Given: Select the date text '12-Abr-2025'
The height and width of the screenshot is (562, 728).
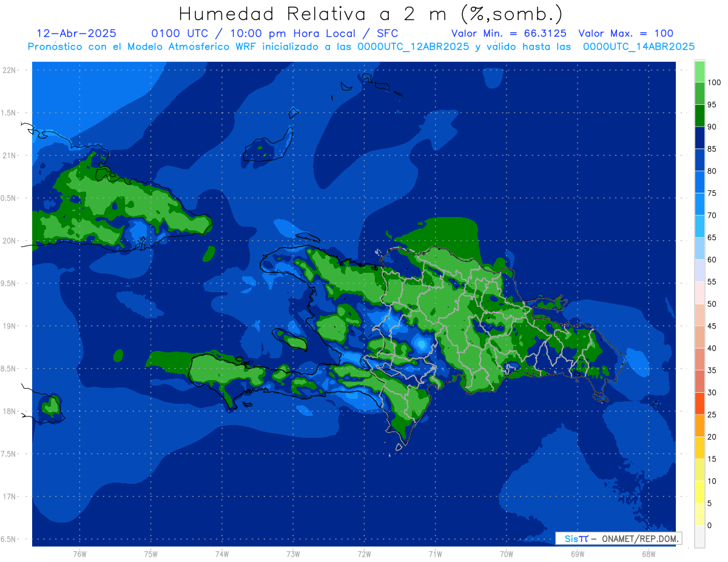Looking at the screenshot, I should [x=76, y=33].
